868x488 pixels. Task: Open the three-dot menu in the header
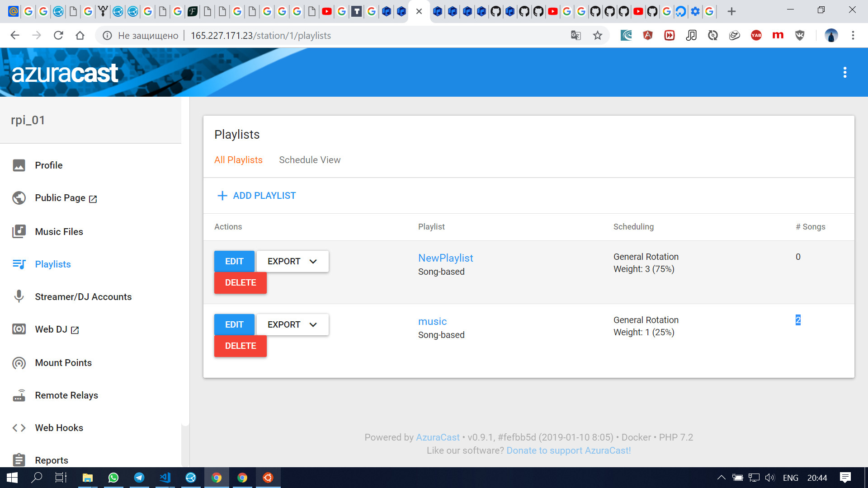(845, 72)
